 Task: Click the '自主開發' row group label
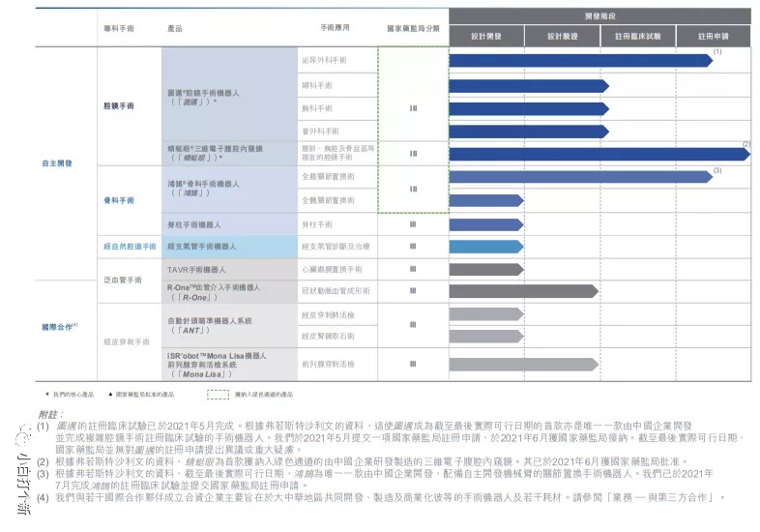point(57,163)
